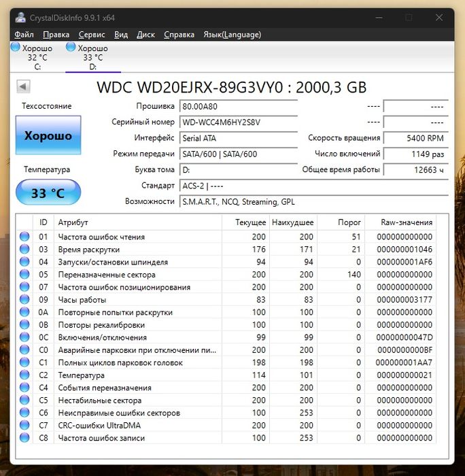Click the total hours value 12663 ч
This screenshot has width=465, height=476.
(x=416, y=170)
